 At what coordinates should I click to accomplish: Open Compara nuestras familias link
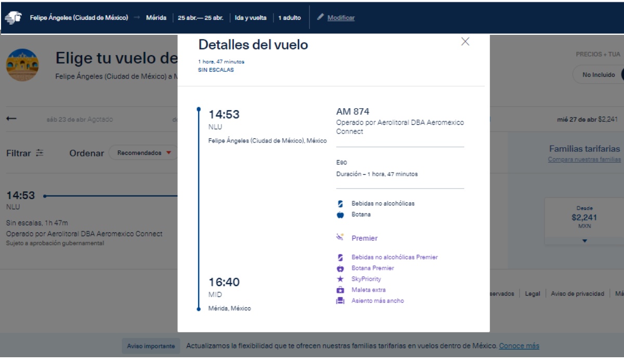(584, 159)
